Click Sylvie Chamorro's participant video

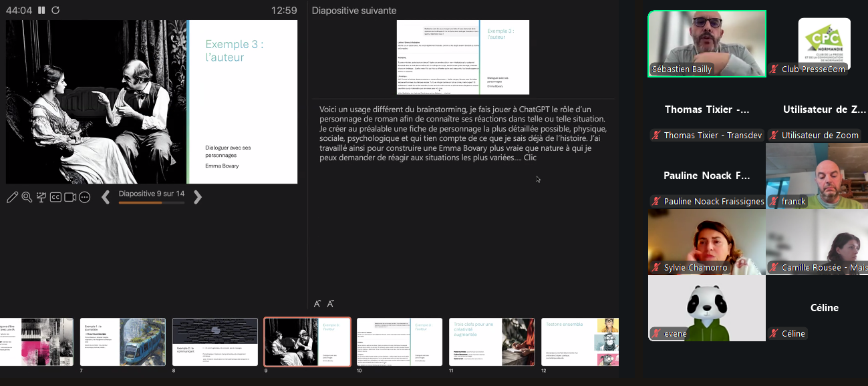(707, 242)
